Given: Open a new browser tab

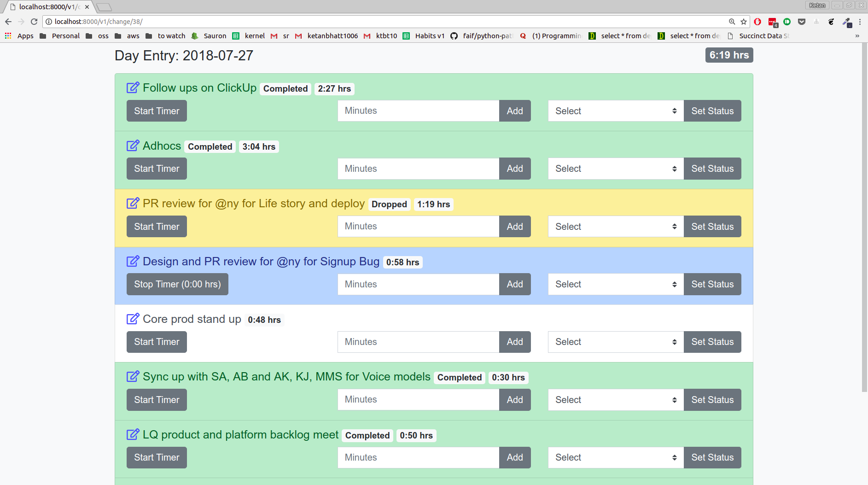Looking at the screenshot, I should (x=104, y=7).
